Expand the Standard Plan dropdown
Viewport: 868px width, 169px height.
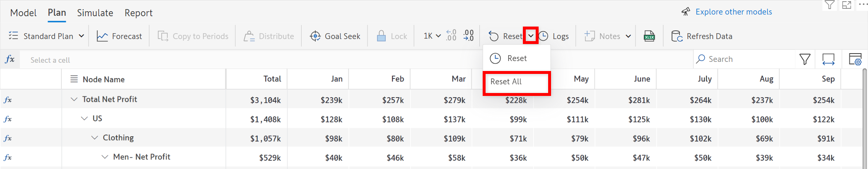pyautogui.click(x=82, y=36)
